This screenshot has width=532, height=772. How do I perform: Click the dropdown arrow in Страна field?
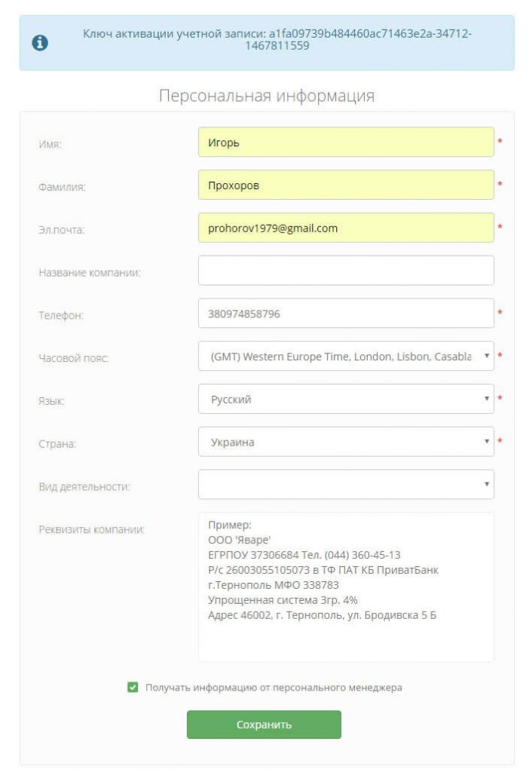[486, 442]
